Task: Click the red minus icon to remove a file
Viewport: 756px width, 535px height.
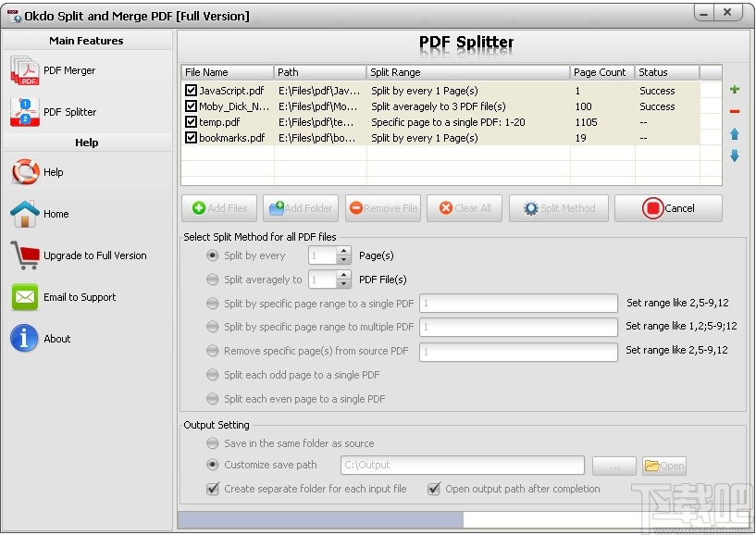Action: click(734, 111)
